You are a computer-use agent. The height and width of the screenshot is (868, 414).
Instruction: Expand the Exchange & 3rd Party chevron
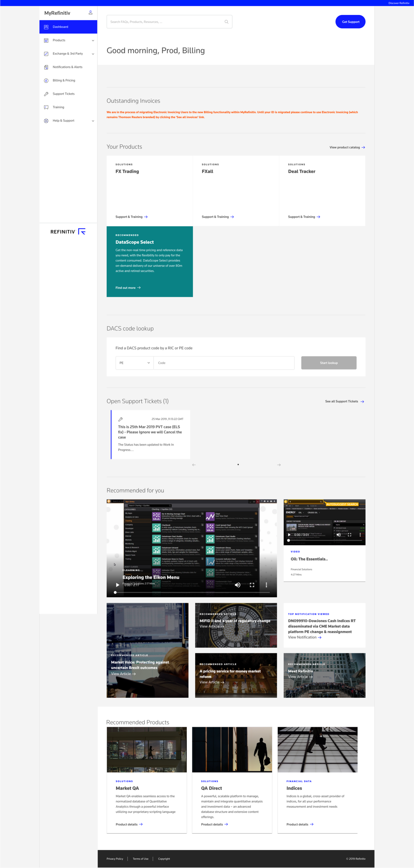93,54
